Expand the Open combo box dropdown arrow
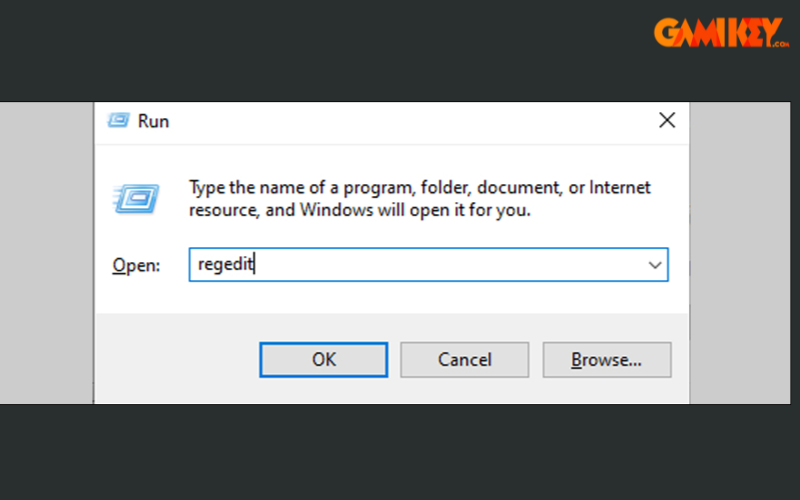 655,265
